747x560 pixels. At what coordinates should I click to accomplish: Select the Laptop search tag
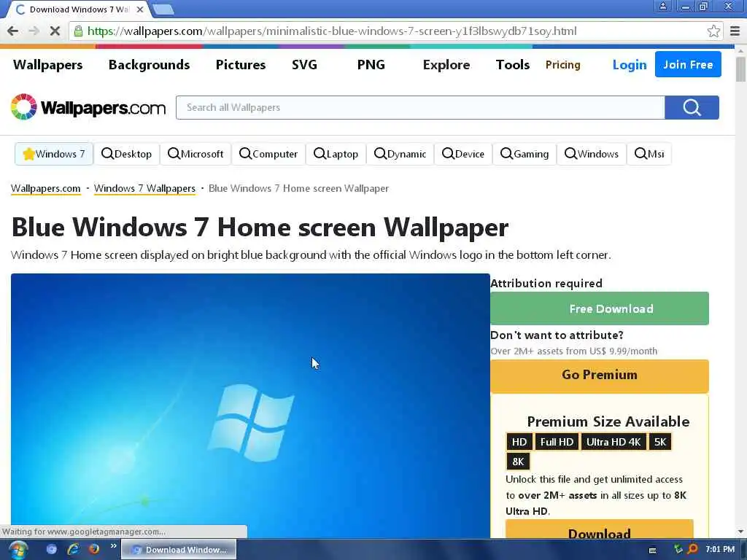[336, 154]
